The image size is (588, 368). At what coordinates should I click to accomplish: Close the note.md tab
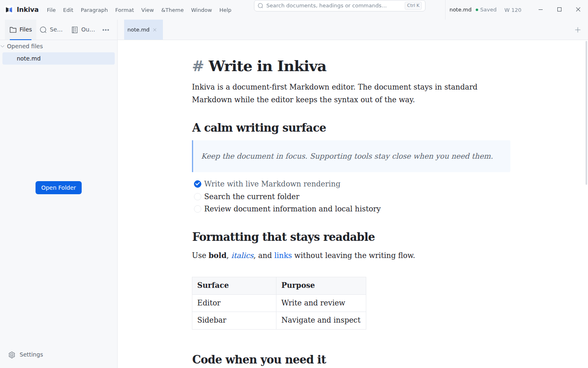[155, 30]
